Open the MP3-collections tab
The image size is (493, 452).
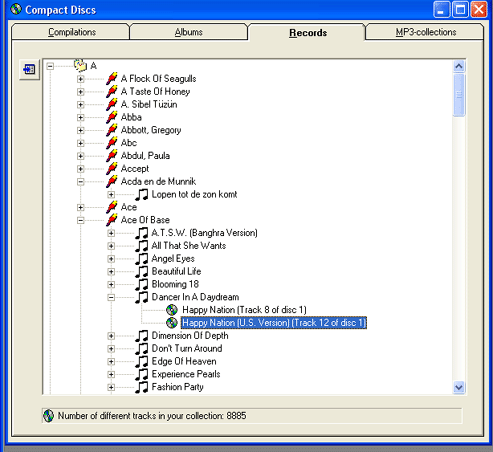(x=425, y=32)
